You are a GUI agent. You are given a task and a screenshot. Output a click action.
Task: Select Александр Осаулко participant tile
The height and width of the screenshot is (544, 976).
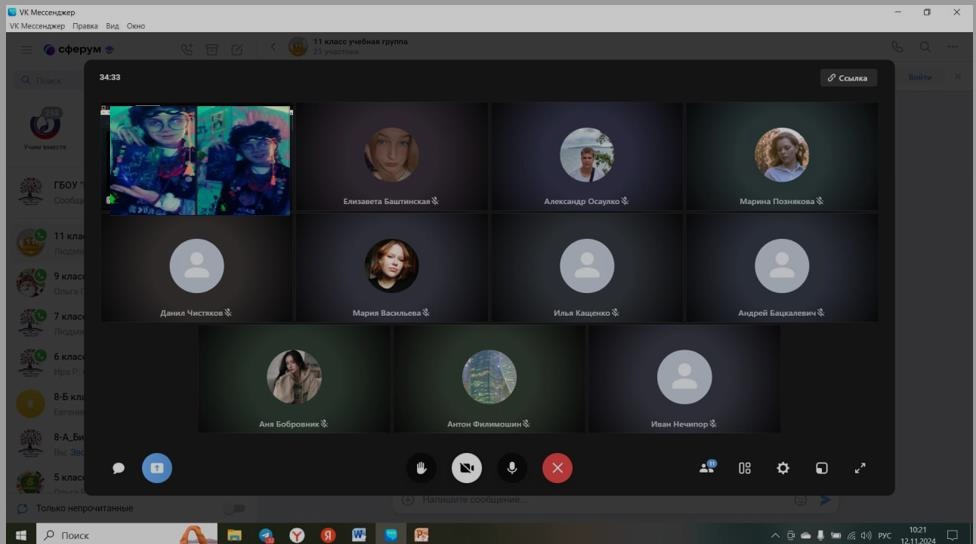(586, 157)
